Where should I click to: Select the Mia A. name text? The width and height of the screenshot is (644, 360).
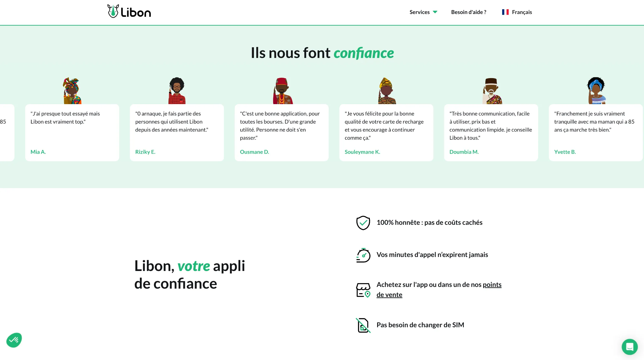tap(38, 152)
